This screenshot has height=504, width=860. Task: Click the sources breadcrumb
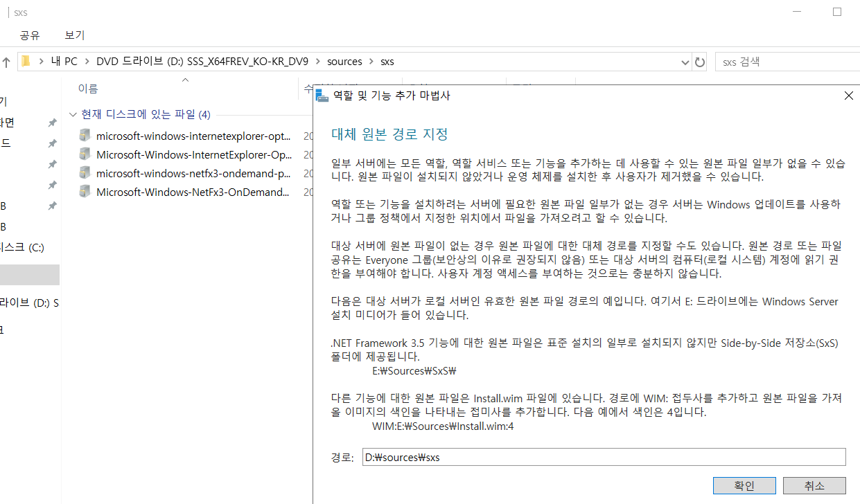coord(344,62)
